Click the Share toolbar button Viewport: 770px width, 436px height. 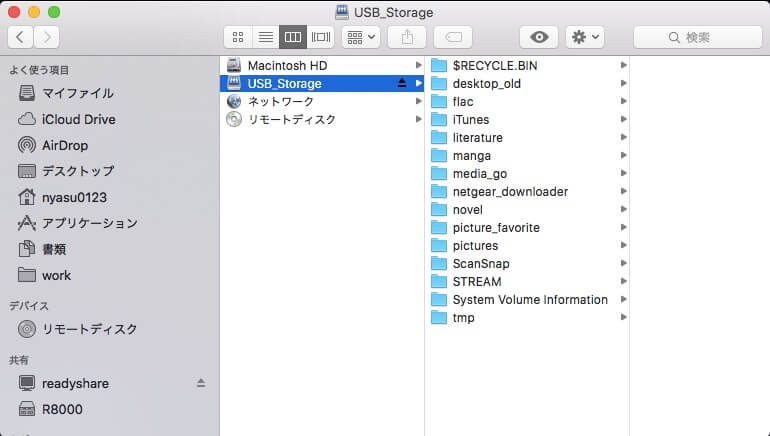pos(407,37)
